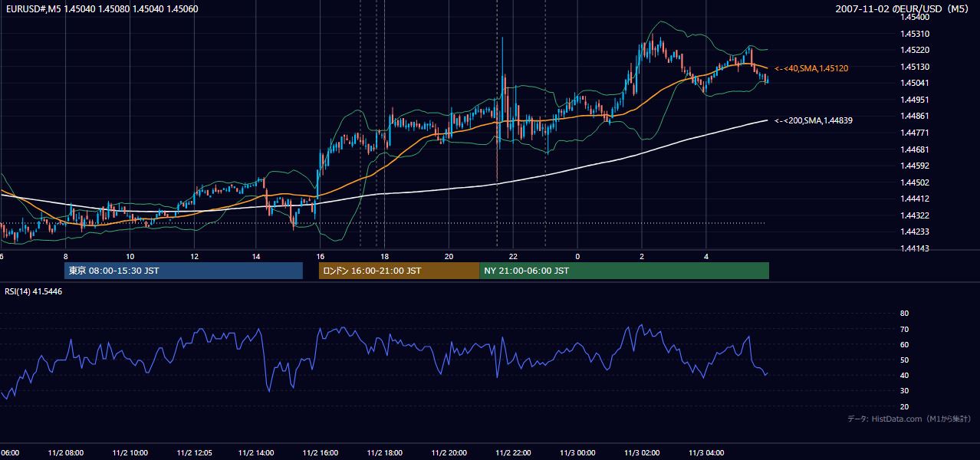
Task: Click RSI scale value 50
Action: tap(904, 360)
